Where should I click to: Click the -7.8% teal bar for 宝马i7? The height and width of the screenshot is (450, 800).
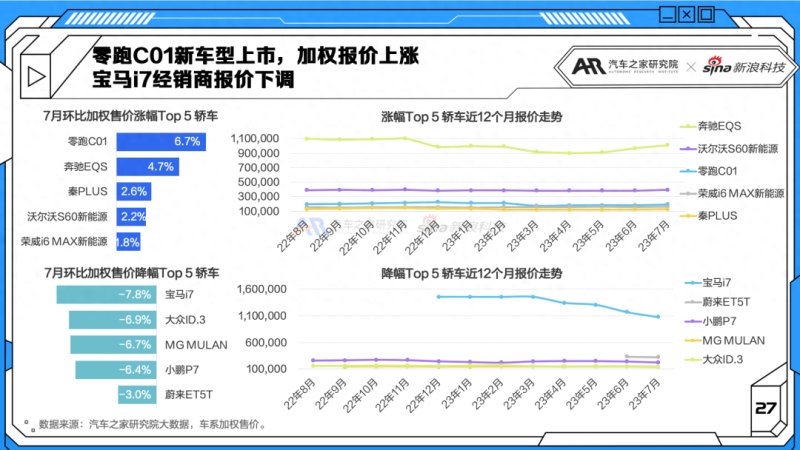[106, 295]
